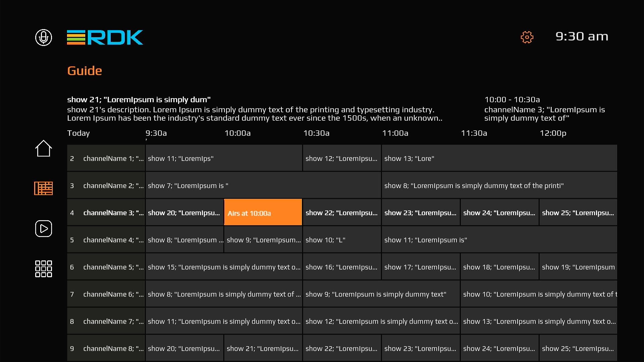Select the Today date label
The width and height of the screenshot is (644, 362).
pyautogui.click(x=78, y=133)
